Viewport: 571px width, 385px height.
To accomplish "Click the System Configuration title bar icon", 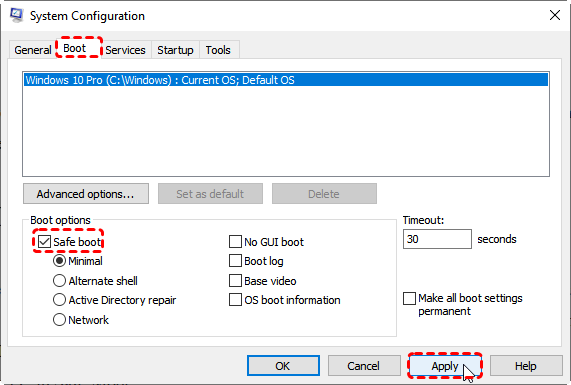I will click(x=16, y=16).
